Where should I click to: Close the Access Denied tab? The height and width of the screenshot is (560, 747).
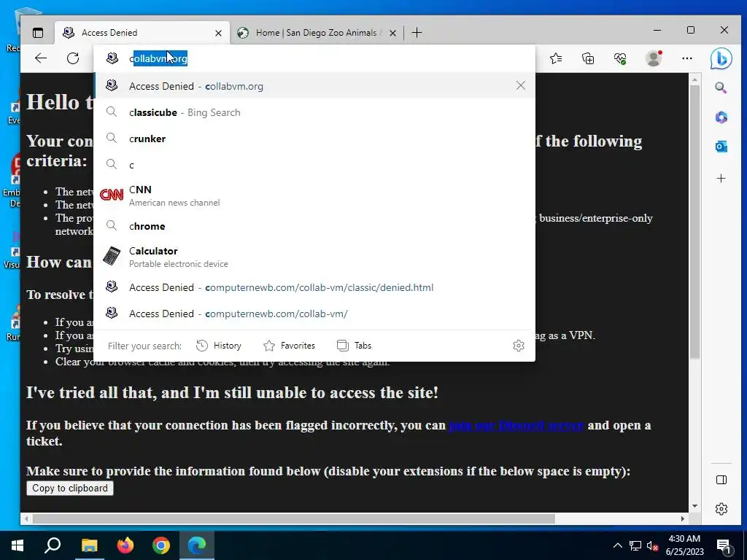pos(218,33)
